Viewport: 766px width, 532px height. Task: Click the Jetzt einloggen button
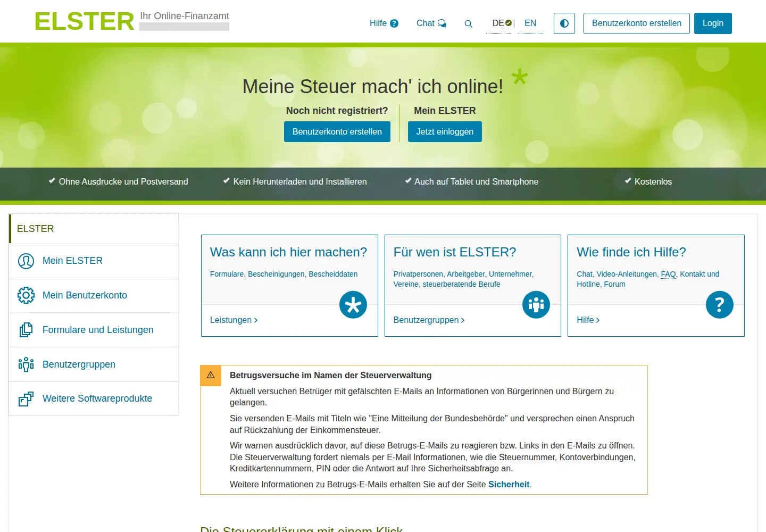point(445,132)
